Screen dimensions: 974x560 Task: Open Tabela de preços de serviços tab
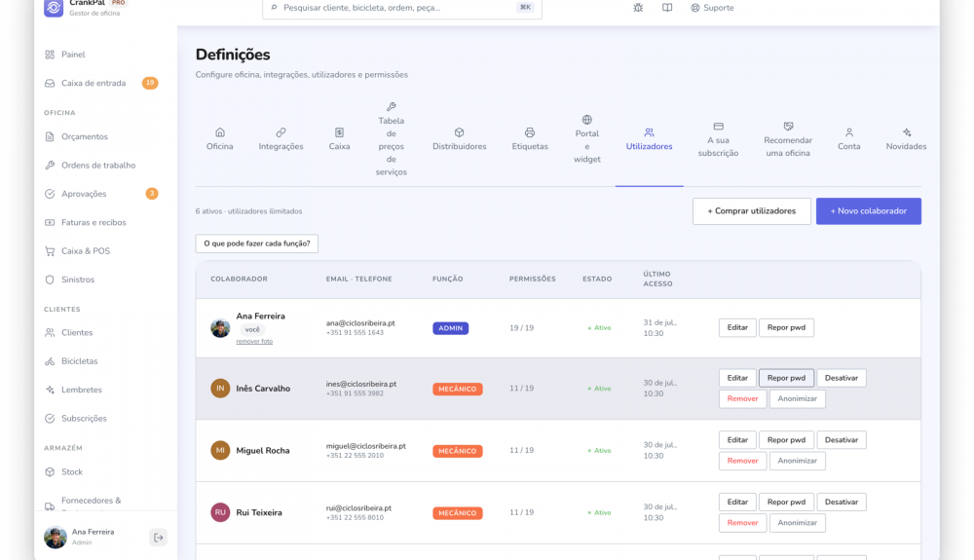[392, 139]
